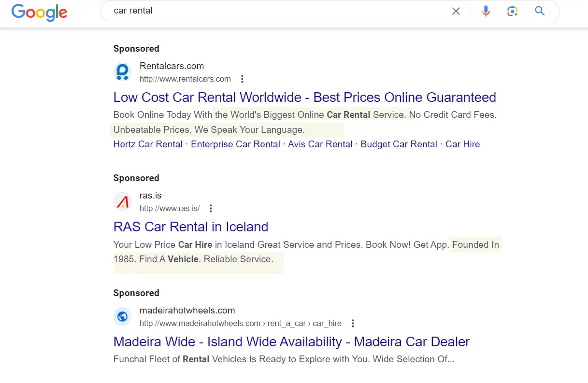Follow the 'Hertz Car Rental' sitelink
588x383 pixels.
148,144
